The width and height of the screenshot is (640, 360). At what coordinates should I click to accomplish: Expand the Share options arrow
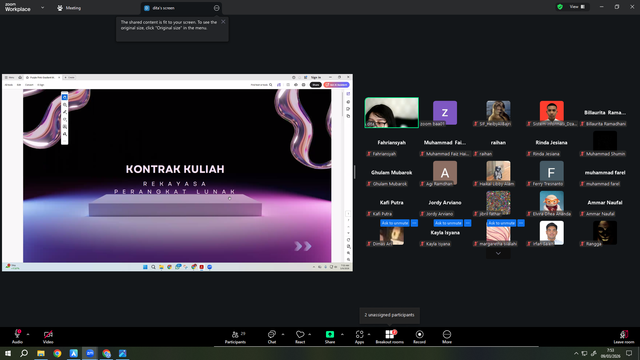point(342,334)
